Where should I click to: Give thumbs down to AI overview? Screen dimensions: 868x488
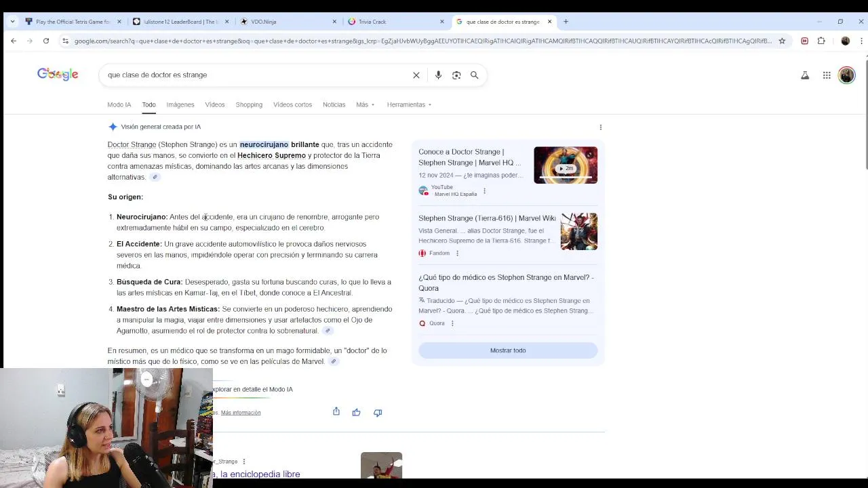coord(378,412)
